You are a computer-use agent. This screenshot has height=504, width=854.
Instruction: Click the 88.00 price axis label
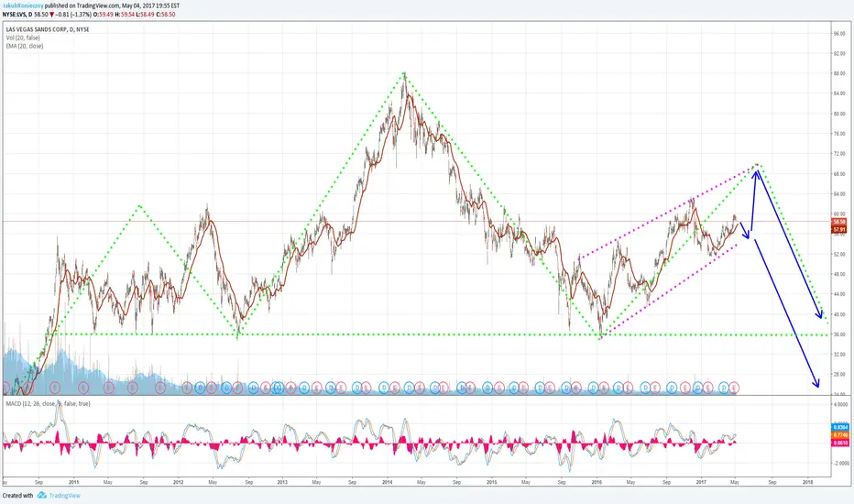[x=838, y=74]
